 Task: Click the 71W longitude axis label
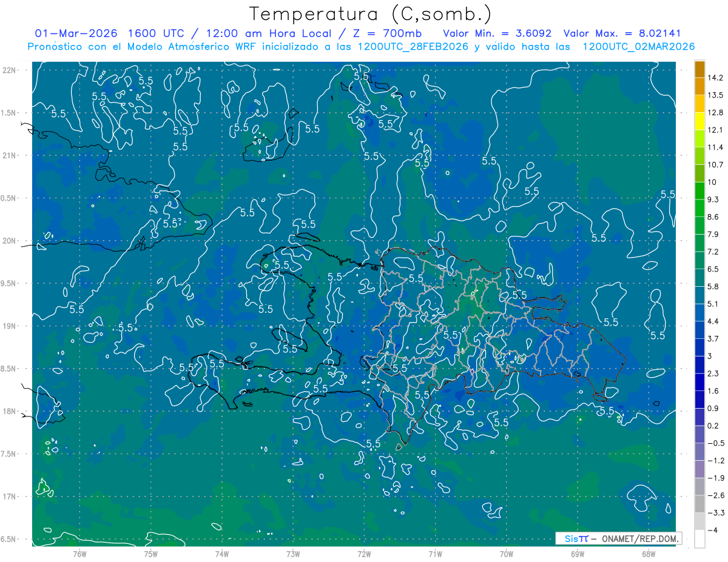pos(435,554)
